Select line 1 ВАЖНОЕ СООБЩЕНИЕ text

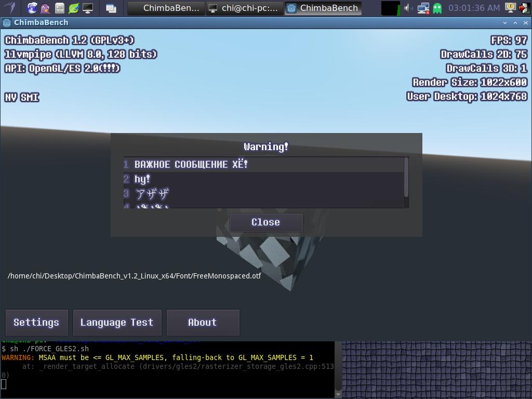(191, 165)
